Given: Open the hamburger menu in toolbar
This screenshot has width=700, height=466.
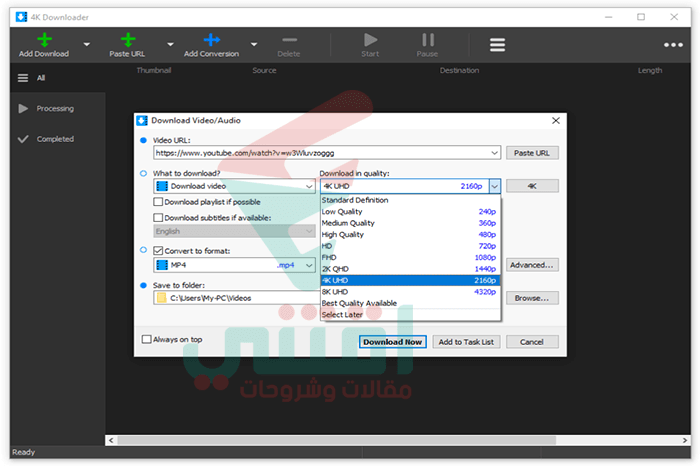Looking at the screenshot, I should (x=497, y=45).
